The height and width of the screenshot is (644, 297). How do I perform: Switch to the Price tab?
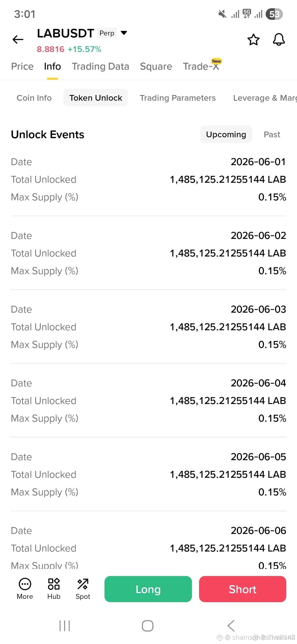22,66
